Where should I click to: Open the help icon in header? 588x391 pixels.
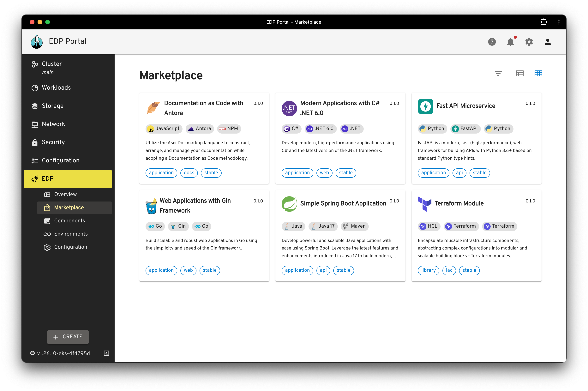[x=492, y=42]
